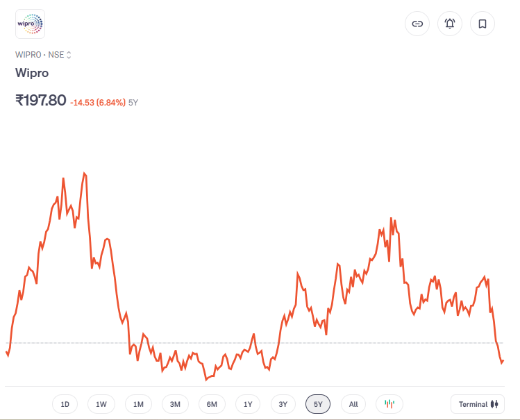Show the All time price history
This screenshot has height=420, width=520.
coord(353,404)
